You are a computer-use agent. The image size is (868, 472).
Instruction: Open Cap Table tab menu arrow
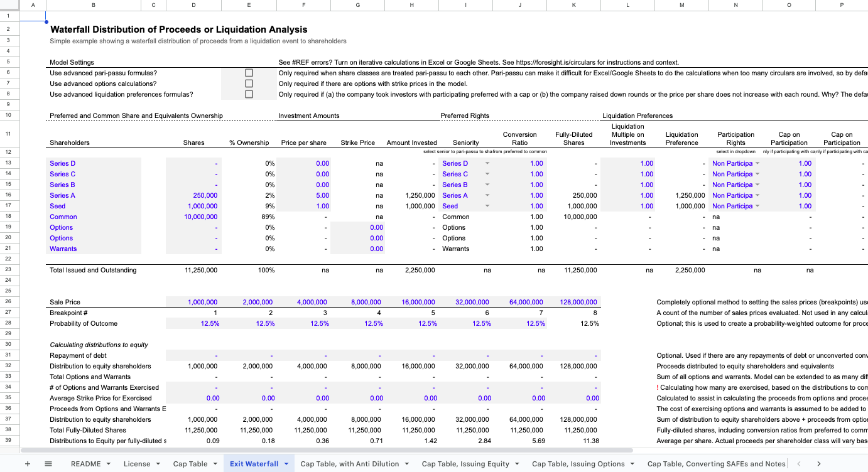tap(216, 464)
